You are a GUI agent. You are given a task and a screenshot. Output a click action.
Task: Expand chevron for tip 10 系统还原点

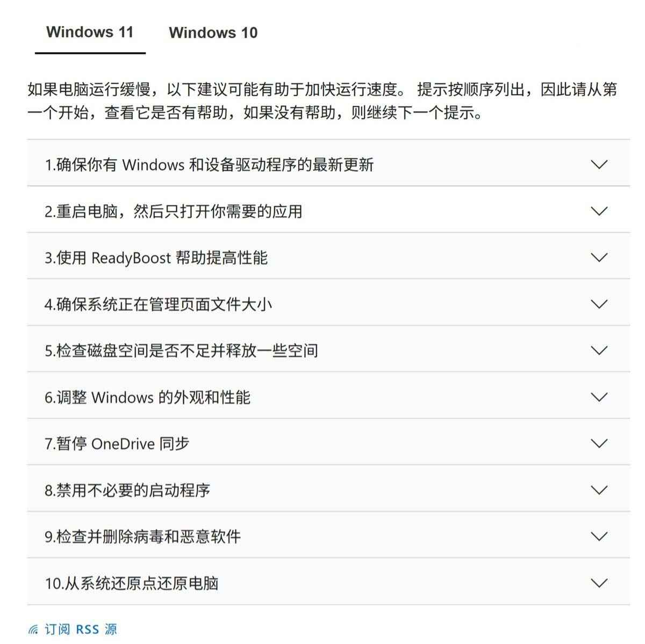(599, 583)
